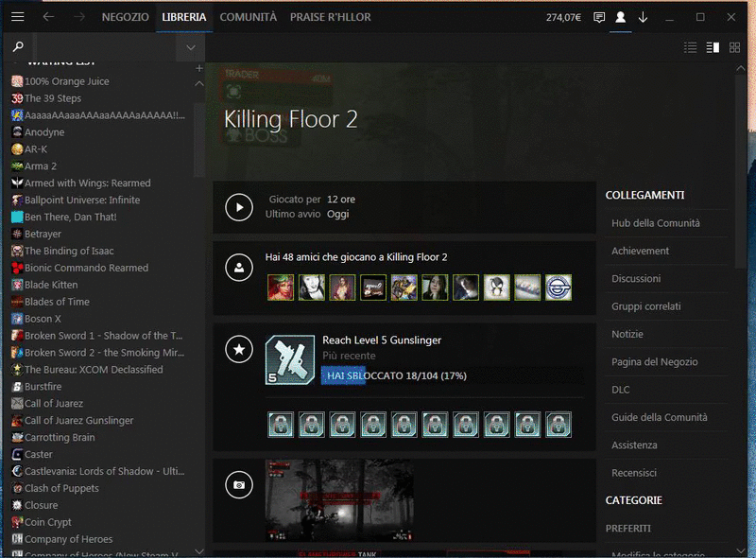Expand the search filter dropdown arrow
Screen dimensions: 756x558
191,47
